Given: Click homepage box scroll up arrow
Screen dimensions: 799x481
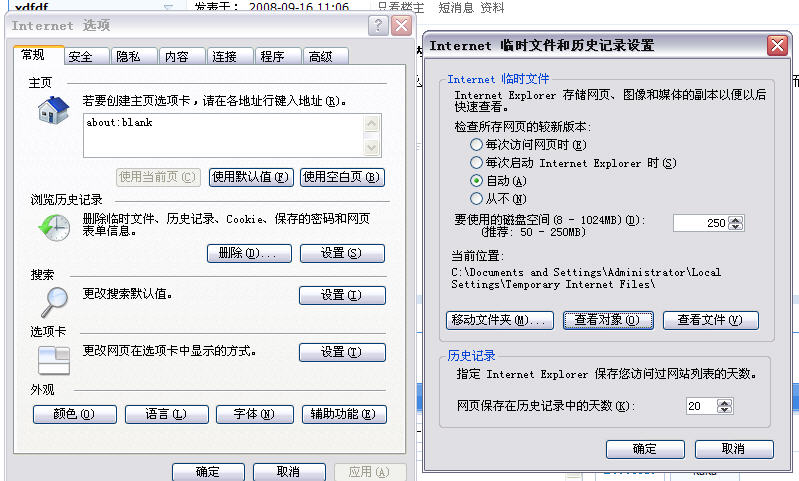Looking at the screenshot, I should tap(371, 124).
